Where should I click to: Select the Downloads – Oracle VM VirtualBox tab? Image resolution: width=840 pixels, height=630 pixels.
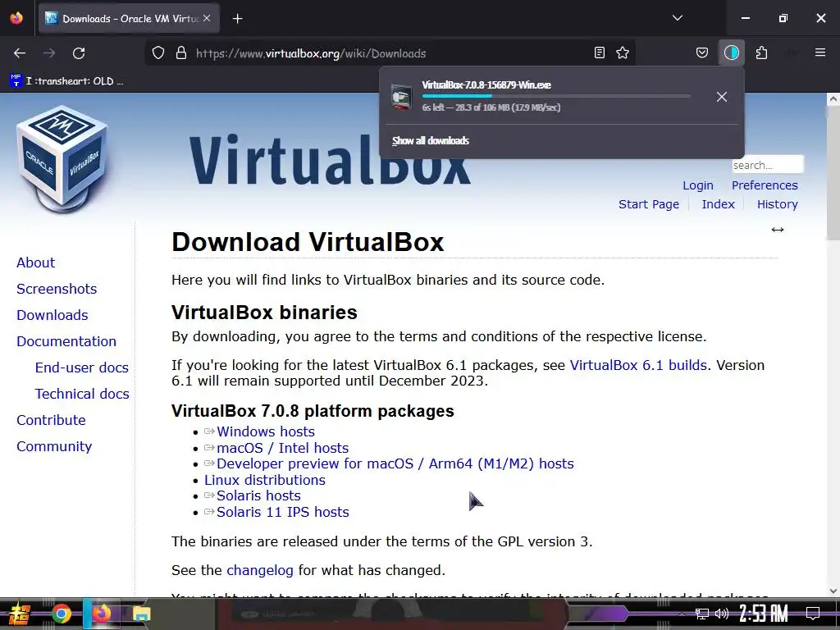[x=129, y=19]
